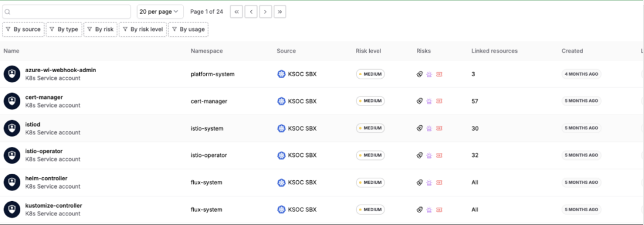Open the By risk level filter

pos(143,30)
